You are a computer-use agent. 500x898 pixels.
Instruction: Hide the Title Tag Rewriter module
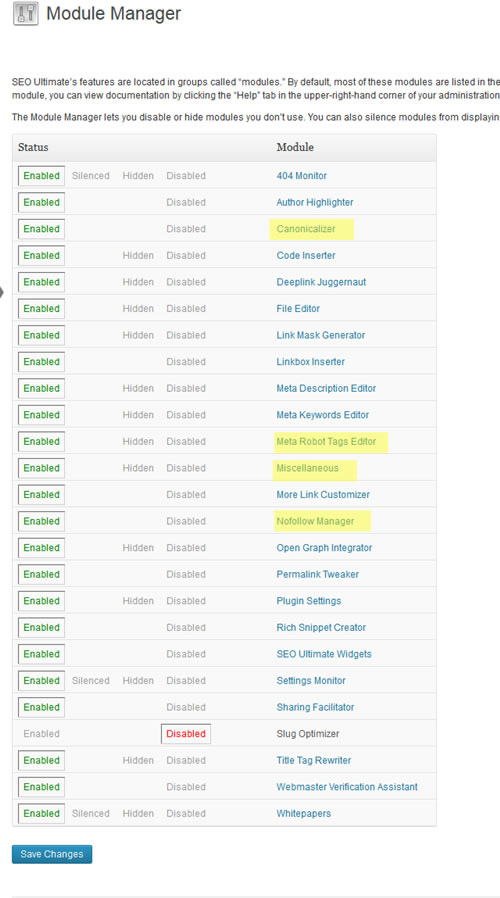pyautogui.click(x=138, y=760)
